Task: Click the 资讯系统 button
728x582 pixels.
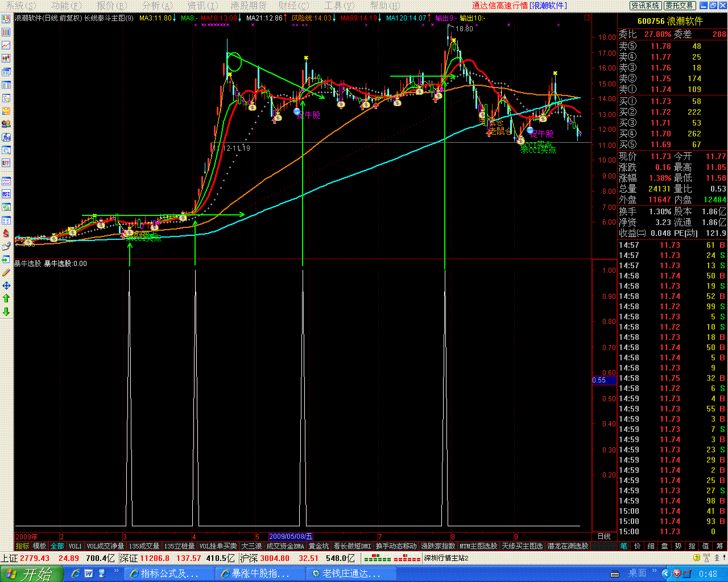Action: pos(646,6)
